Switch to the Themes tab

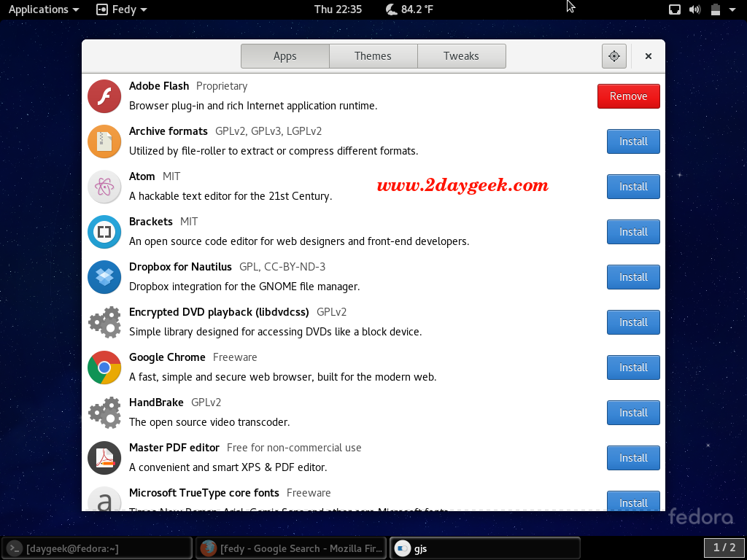click(373, 56)
